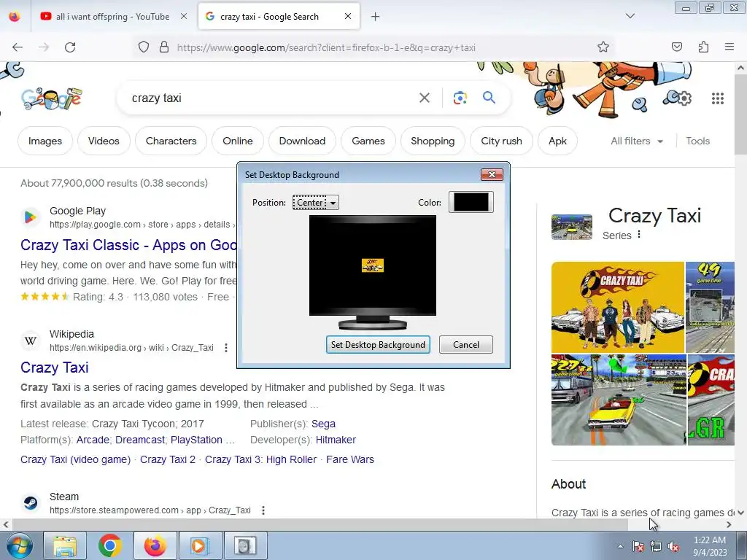Click the Firefox forward arrow
The image size is (747, 560).
click(44, 47)
